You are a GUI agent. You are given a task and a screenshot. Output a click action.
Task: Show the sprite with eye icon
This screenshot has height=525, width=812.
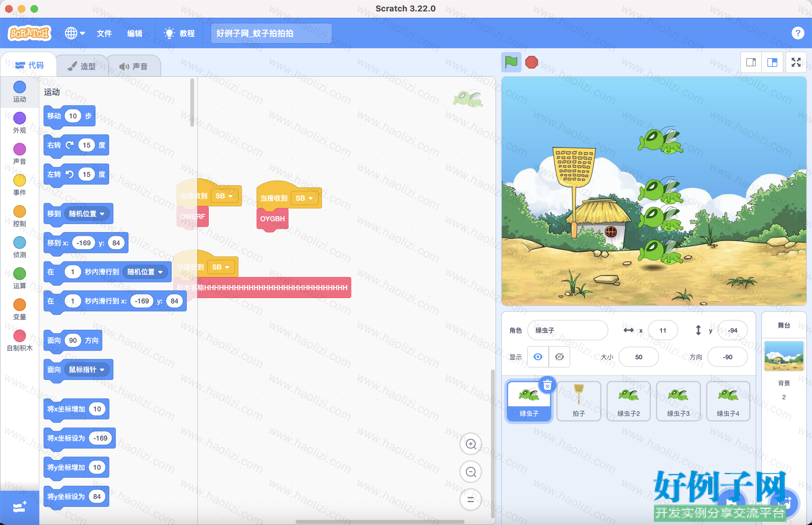tap(537, 356)
